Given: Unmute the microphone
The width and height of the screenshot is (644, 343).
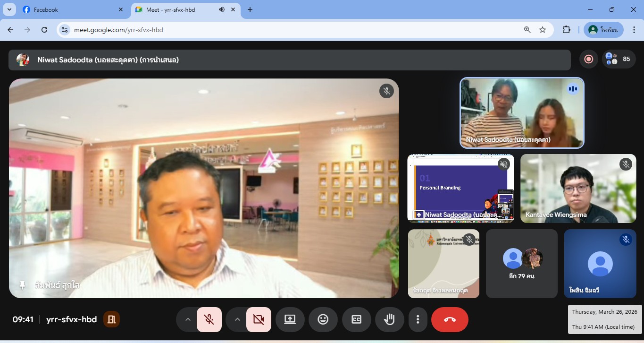Looking at the screenshot, I should (x=209, y=319).
